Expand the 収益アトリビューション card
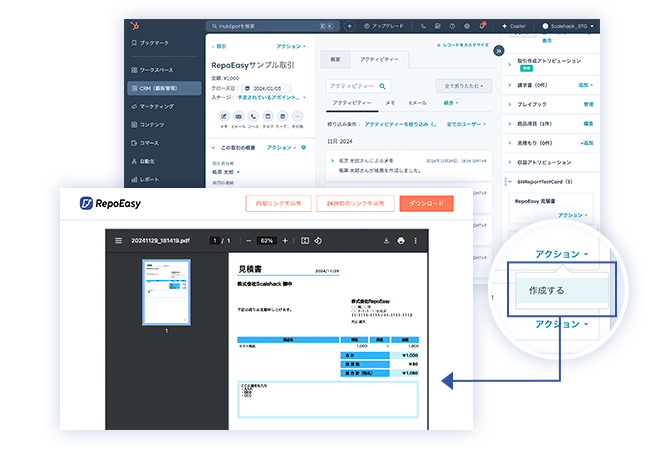Image resolution: width=660 pixels, height=449 pixels. tap(510, 162)
